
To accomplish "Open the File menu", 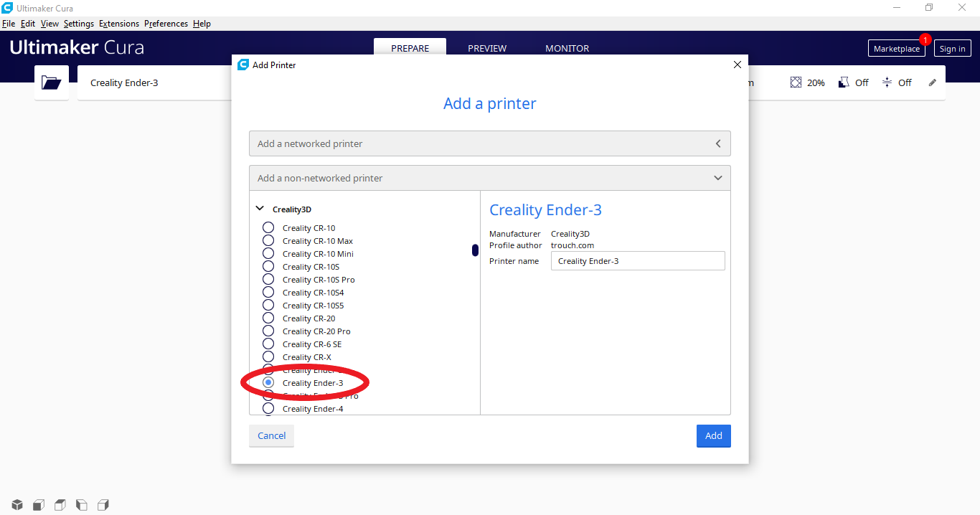I will coord(9,24).
